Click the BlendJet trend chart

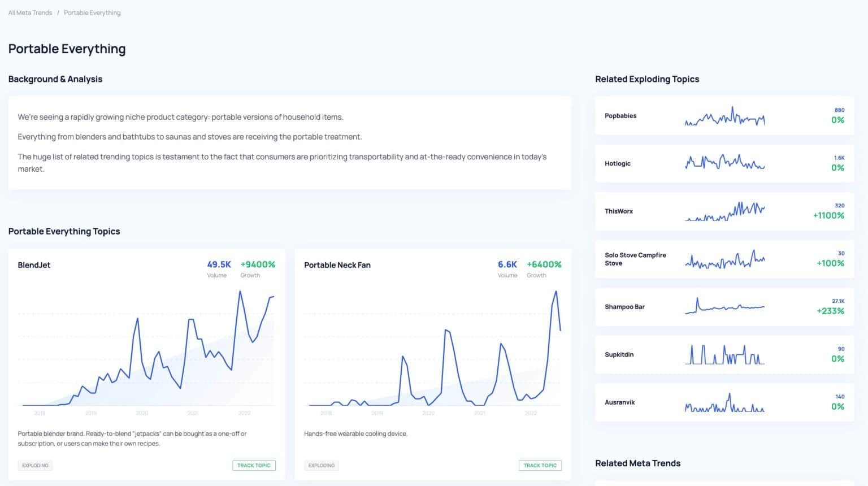[x=147, y=350]
